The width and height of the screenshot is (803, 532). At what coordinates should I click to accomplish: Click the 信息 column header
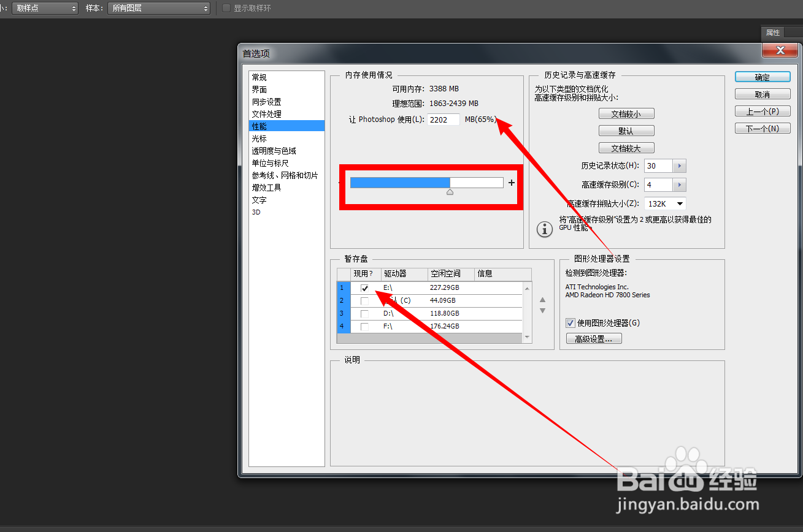click(503, 274)
